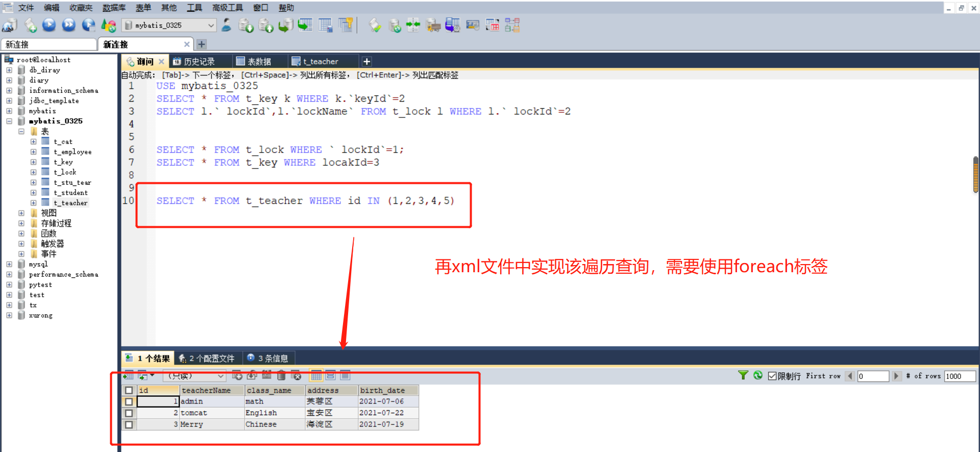Viewport: 980px width, 452px height.
Task: Click the scheduled backup icon
Action: [453, 25]
